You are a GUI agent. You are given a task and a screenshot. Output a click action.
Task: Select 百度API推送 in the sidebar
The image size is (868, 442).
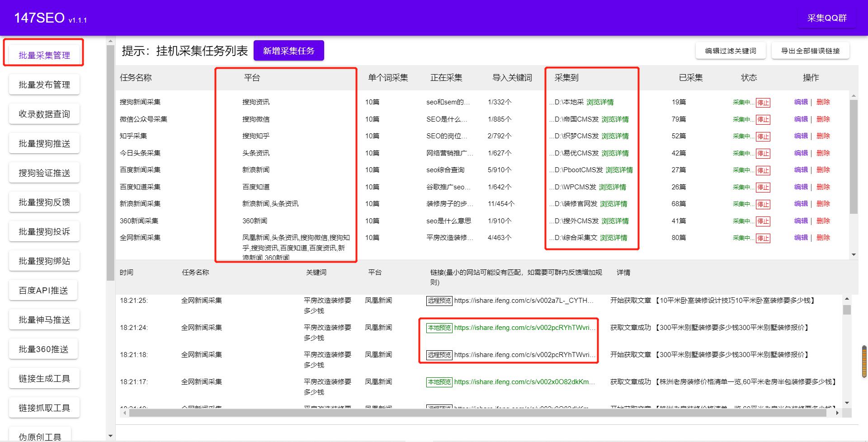click(43, 290)
